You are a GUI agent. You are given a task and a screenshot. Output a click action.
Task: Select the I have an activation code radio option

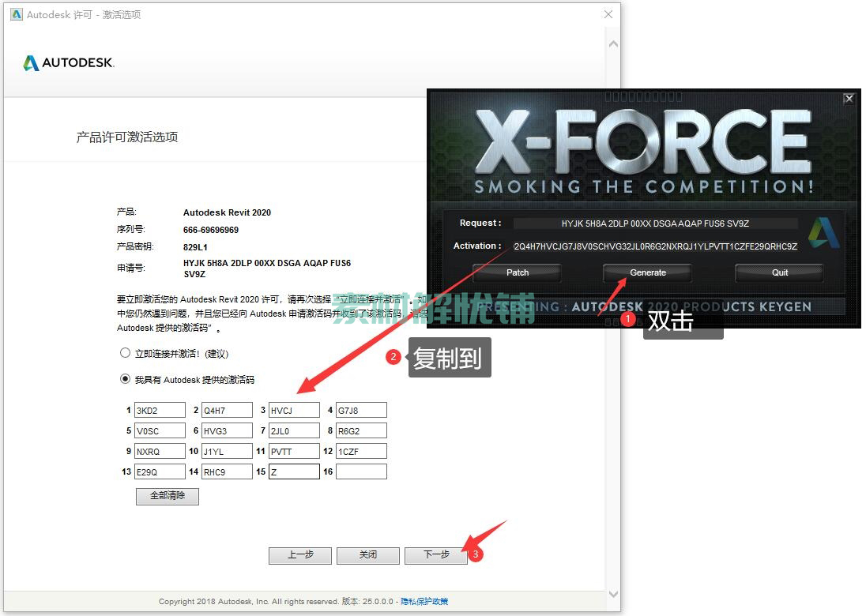(x=126, y=378)
